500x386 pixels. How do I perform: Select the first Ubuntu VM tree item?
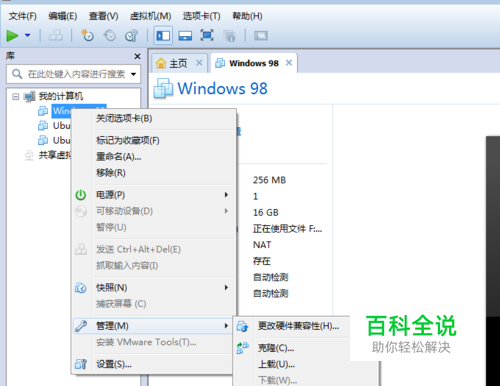click(x=62, y=126)
